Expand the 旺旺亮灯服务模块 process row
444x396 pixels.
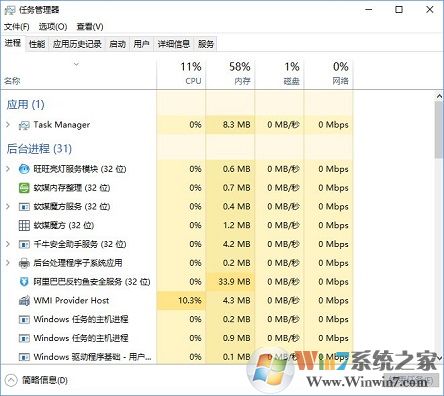coord(8,169)
